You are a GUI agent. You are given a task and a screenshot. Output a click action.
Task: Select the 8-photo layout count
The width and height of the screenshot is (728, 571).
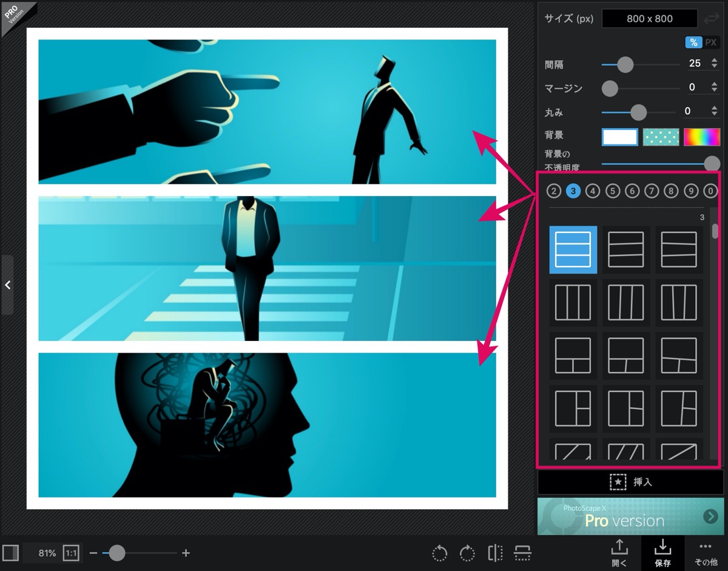coord(671,191)
